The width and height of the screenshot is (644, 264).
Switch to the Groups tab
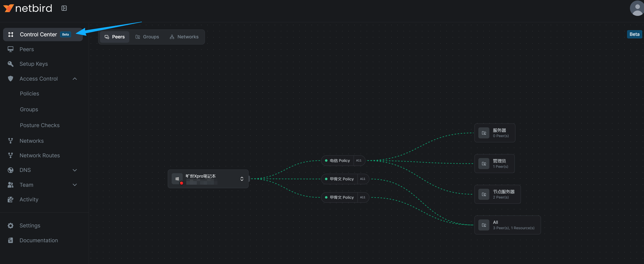[x=147, y=37]
